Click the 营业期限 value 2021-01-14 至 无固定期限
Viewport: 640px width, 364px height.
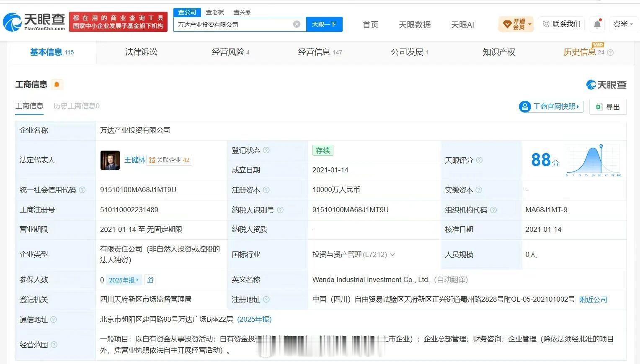[x=141, y=229]
